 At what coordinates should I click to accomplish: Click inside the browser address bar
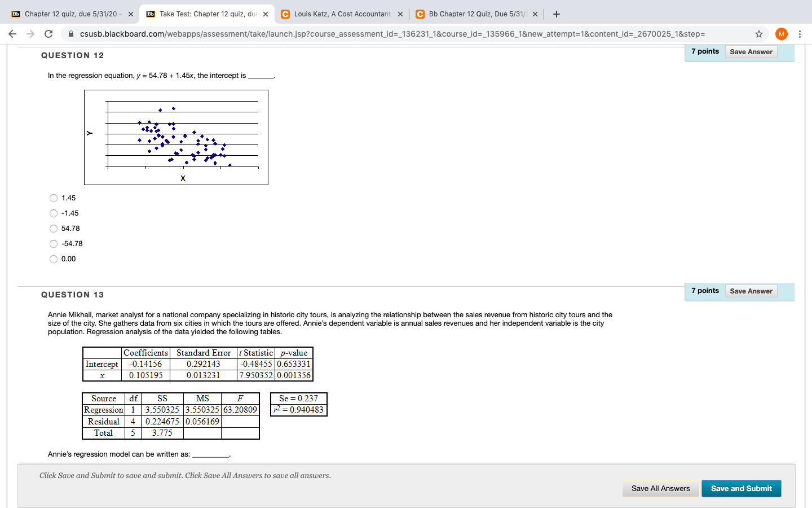[395, 33]
